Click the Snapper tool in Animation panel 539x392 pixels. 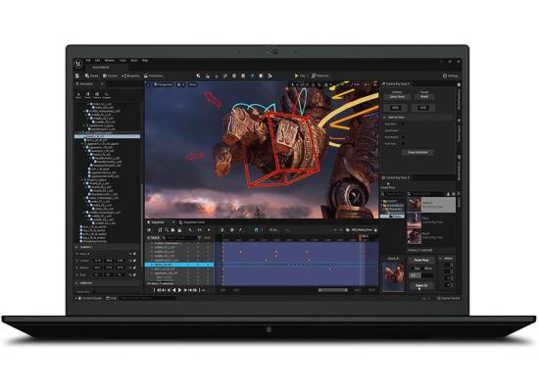(107, 95)
